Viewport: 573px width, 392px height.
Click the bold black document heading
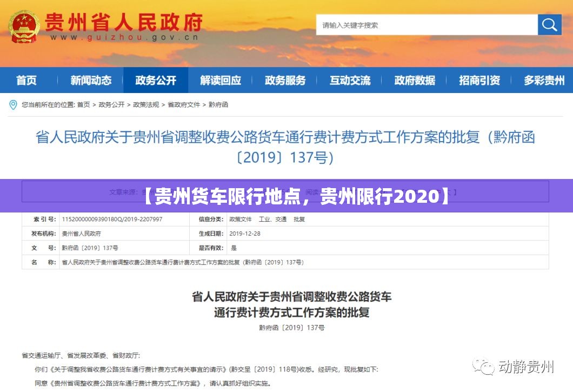tap(291, 304)
